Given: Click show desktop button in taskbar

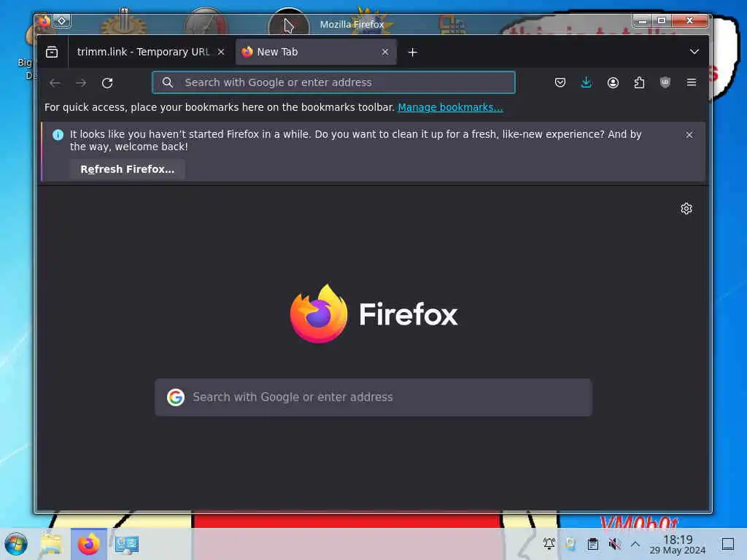Looking at the screenshot, I should (728, 544).
